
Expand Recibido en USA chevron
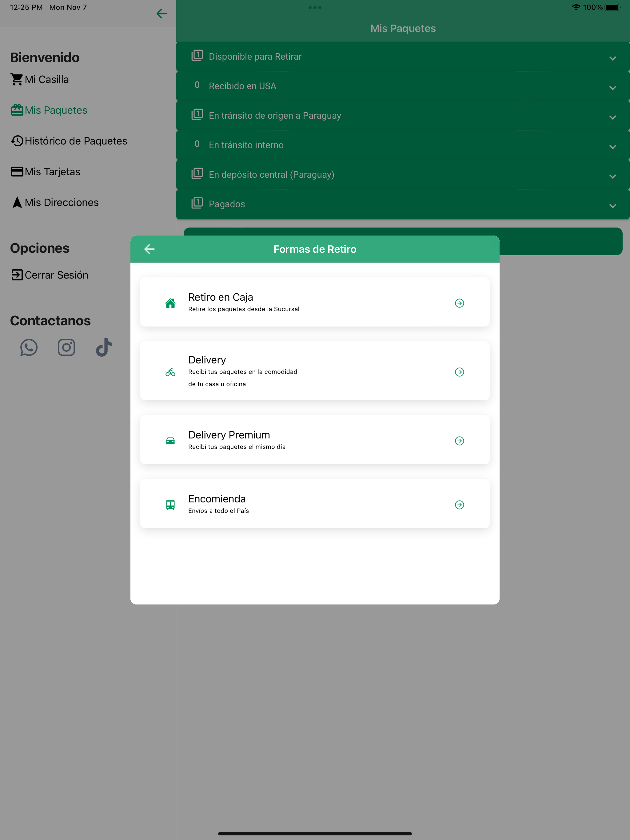[x=612, y=88]
